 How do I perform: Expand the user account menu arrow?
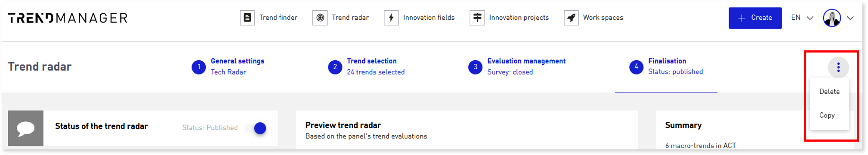point(850,18)
